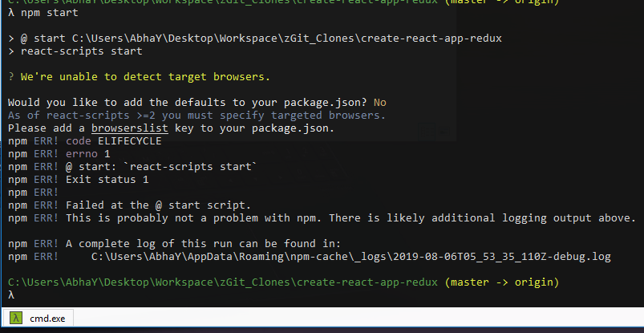Click the debug.log file path line
This screenshot has width=644, height=333.
tap(310, 257)
